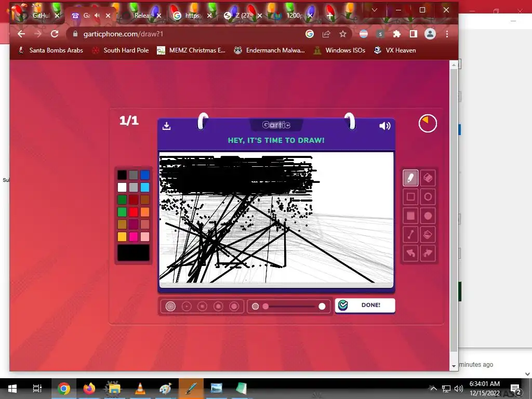Open the Chrome three-dot menu

pos(447,34)
